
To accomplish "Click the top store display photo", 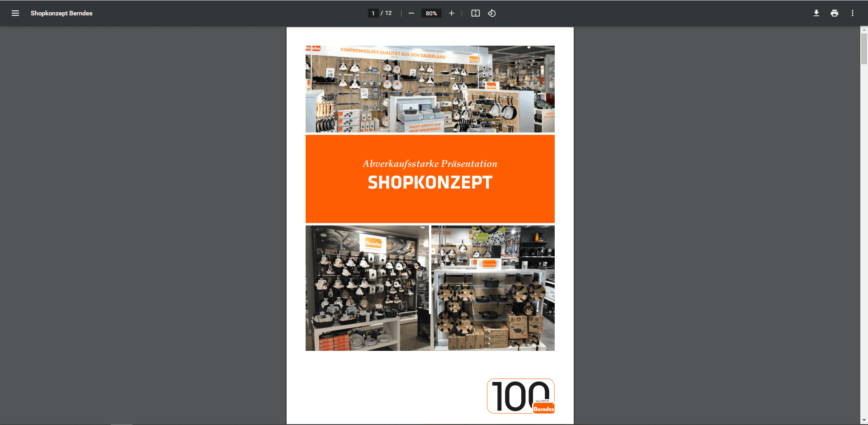I will tap(430, 89).
